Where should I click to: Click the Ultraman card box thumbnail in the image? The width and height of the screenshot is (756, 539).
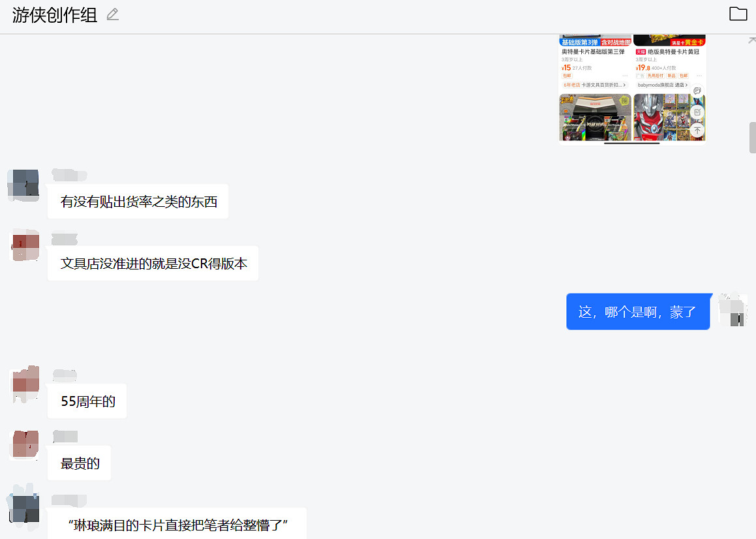(x=595, y=117)
